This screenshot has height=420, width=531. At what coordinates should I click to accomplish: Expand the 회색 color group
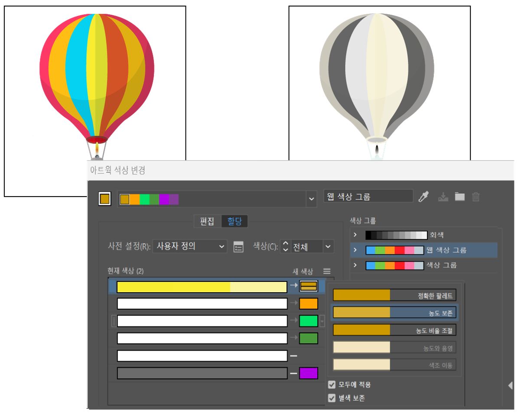click(x=355, y=235)
